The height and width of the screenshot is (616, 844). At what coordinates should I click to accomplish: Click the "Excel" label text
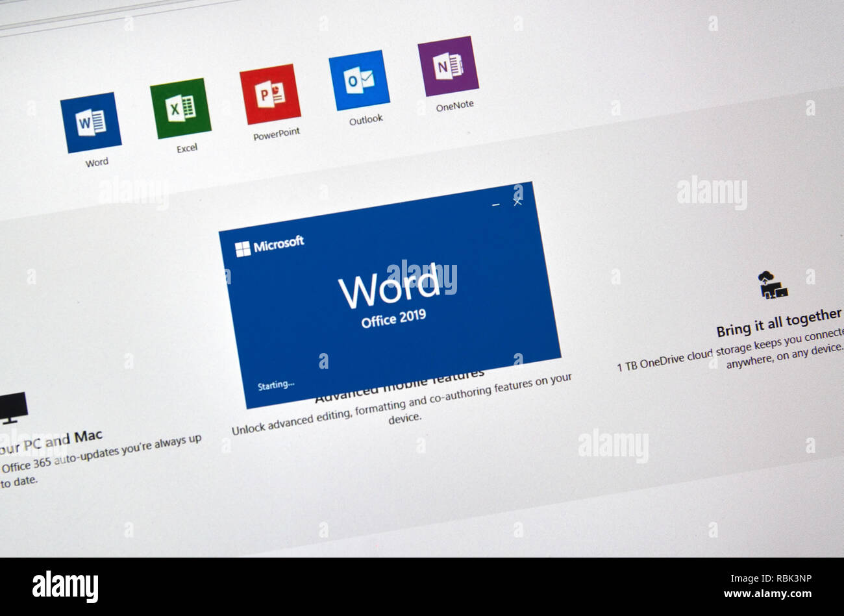pyautogui.click(x=187, y=148)
